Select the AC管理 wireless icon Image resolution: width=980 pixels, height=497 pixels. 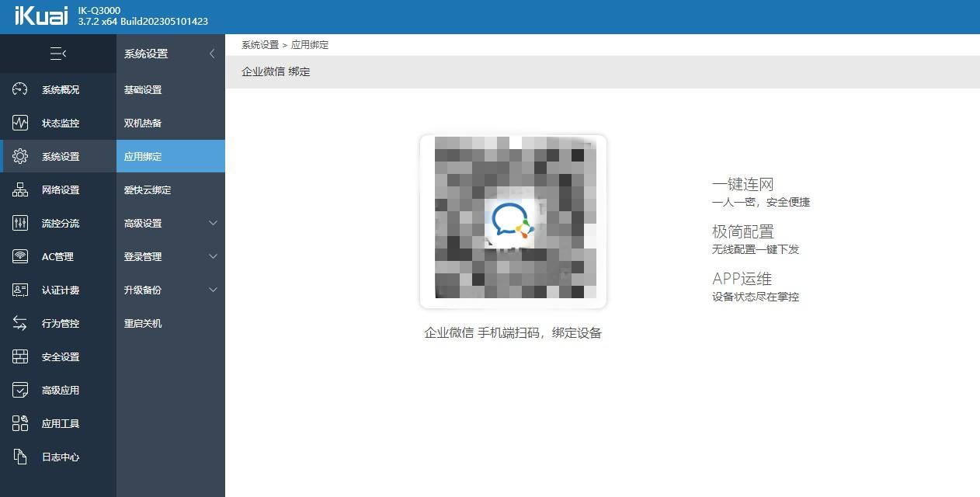pos(57,256)
